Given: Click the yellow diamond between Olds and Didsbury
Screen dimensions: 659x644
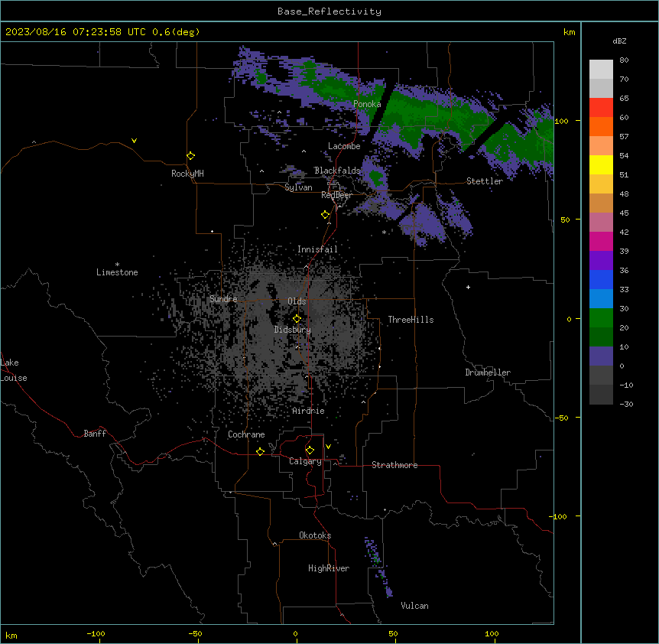Looking at the screenshot, I should tap(297, 319).
